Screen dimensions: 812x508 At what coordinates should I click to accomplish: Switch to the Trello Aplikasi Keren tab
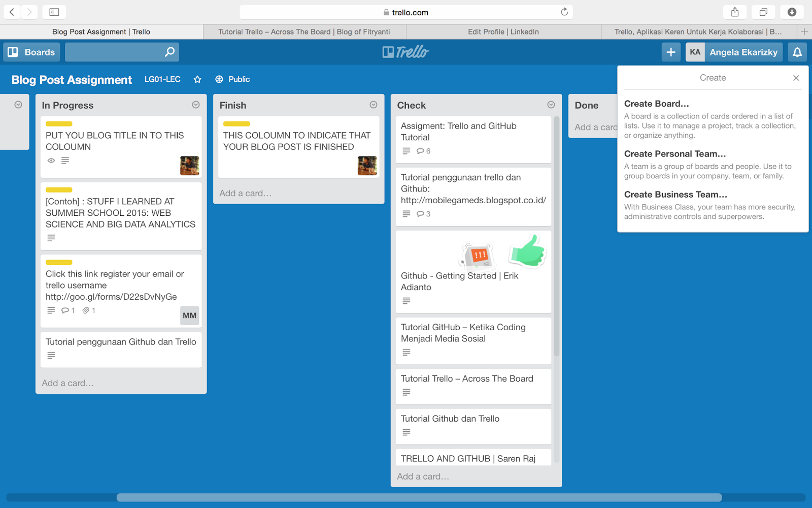(x=698, y=31)
